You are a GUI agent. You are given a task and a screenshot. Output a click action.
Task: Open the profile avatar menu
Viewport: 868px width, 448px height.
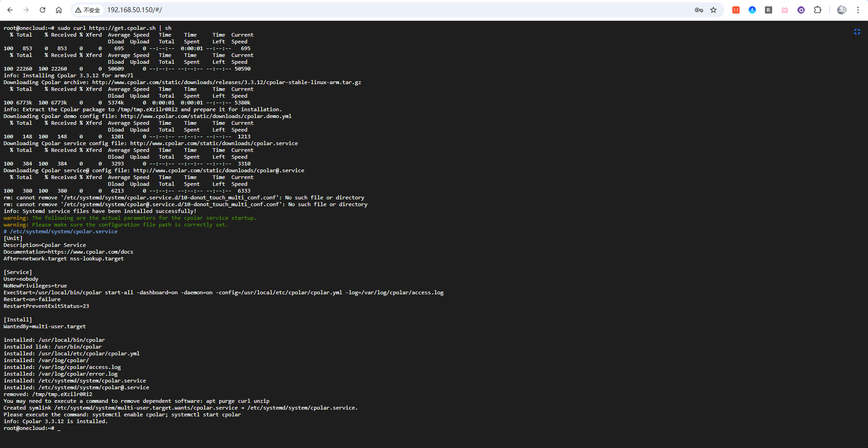[x=841, y=10]
